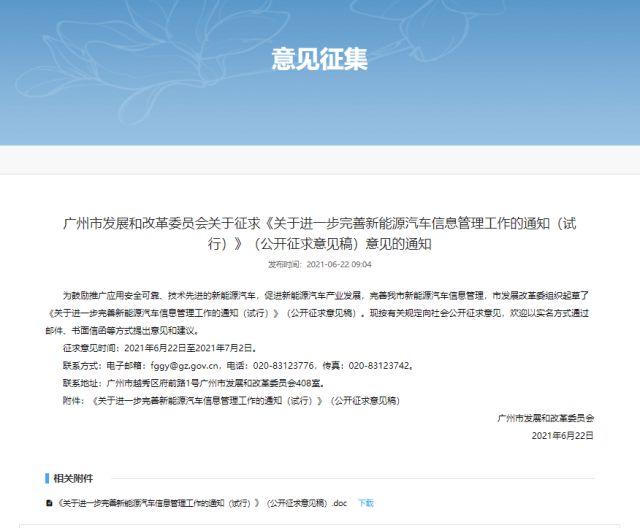Click the email address fggy@gz.gov.cn
The height and width of the screenshot is (528, 640).
186,366
